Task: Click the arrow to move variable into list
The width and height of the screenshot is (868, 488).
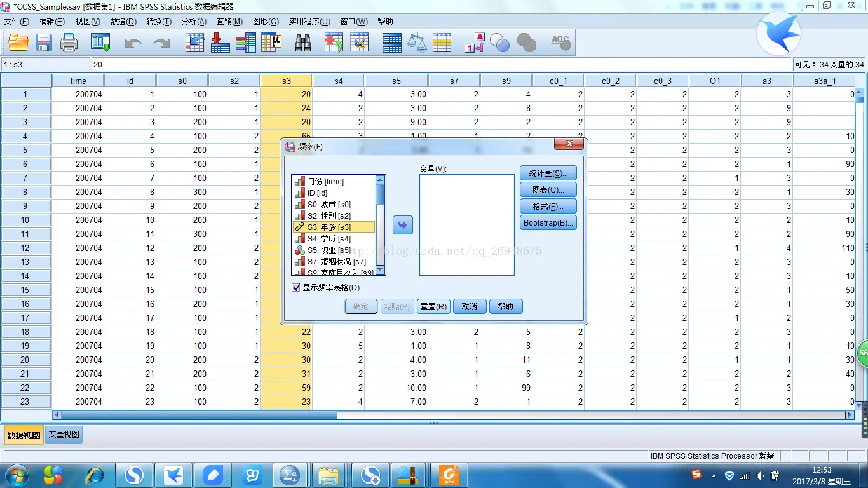Action: pos(403,225)
